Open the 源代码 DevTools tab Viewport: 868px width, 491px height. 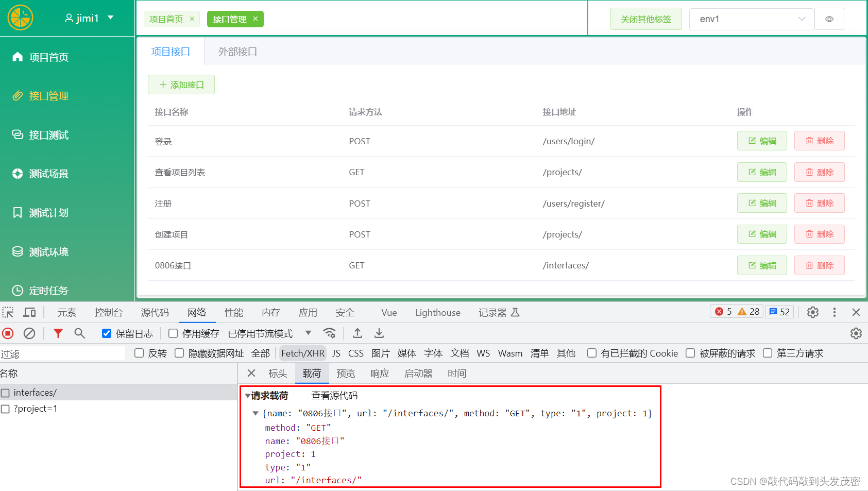pyautogui.click(x=155, y=312)
